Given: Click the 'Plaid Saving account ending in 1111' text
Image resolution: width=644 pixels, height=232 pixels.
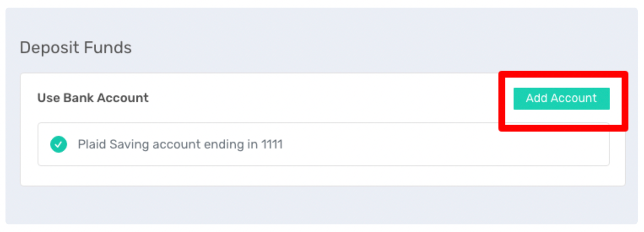Looking at the screenshot, I should 180,144.
